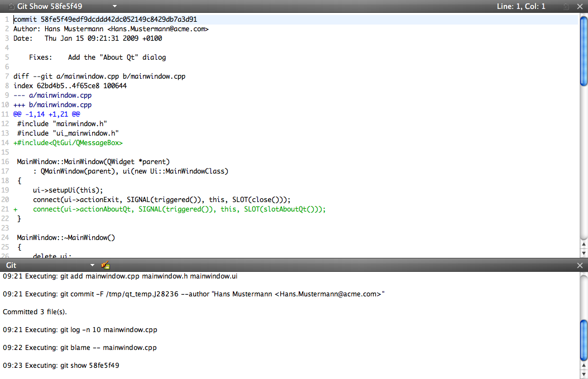Click the "git blame -- mainwindow.cpp" entry
This screenshot has width=588, height=379.
tap(79, 348)
